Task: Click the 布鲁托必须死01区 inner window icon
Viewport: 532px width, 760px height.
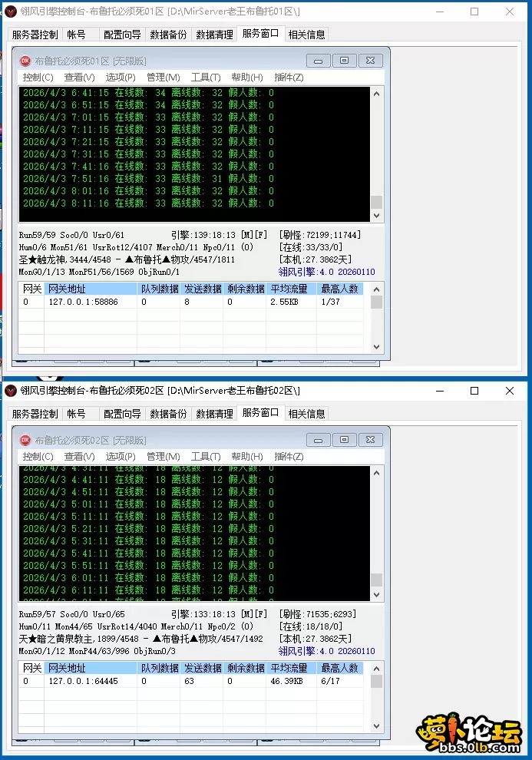Action: [x=25, y=61]
